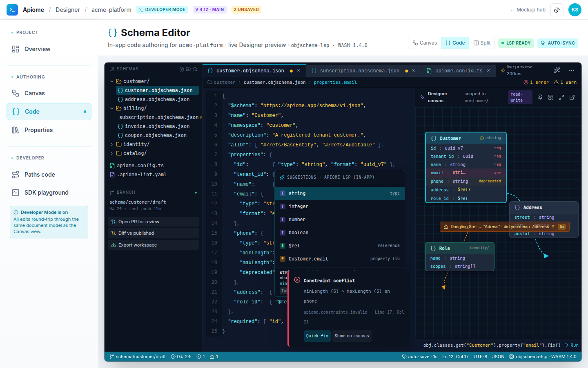Click Export workspace
Screen dimensions: 588x368
tap(154, 245)
